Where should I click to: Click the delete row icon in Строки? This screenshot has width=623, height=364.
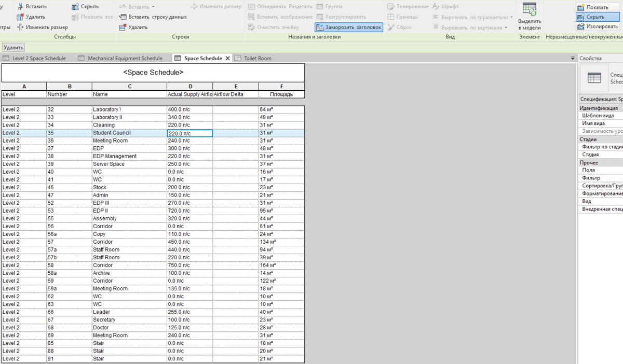click(x=123, y=27)
